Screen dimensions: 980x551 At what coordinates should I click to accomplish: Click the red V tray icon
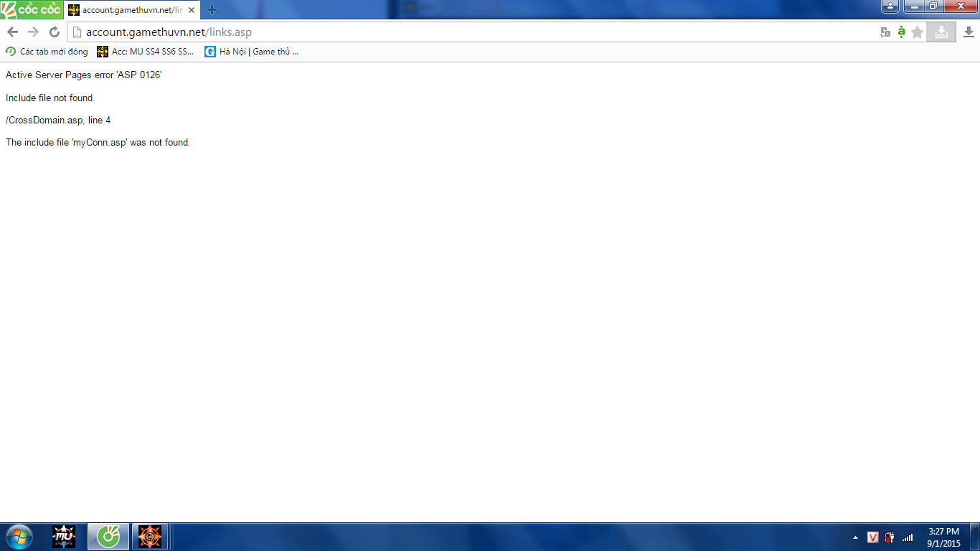pos(873,537)
